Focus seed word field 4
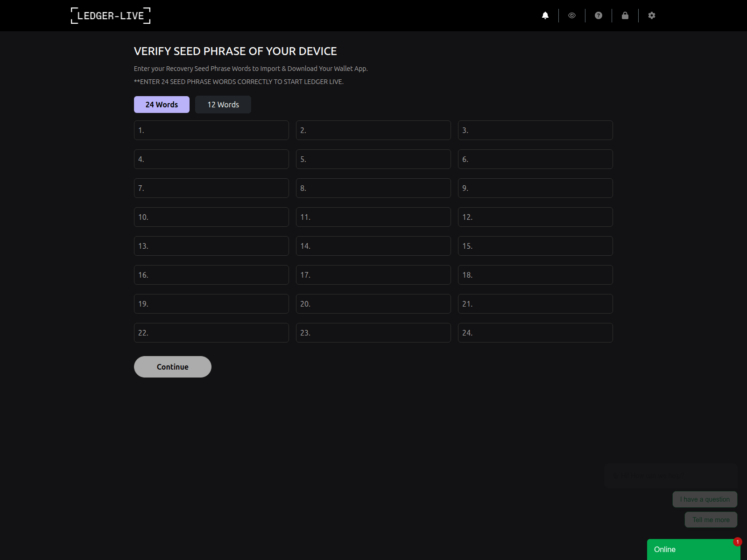This screenshot has height=560, width=747. pos(211,159)
